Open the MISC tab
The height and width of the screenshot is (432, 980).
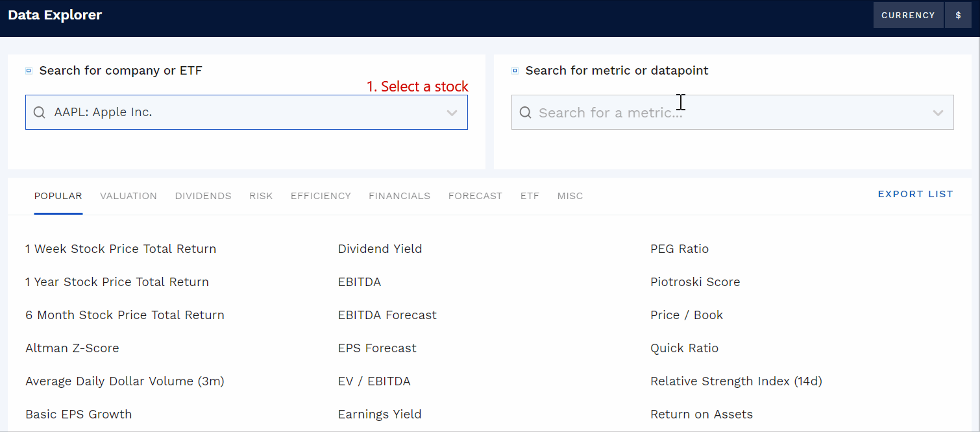(x=570, y=196)
